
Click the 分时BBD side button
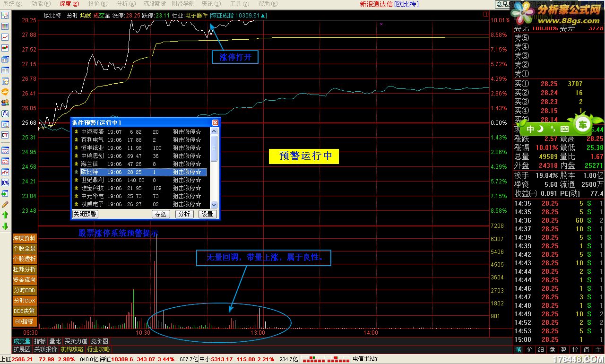coord(25,290)
